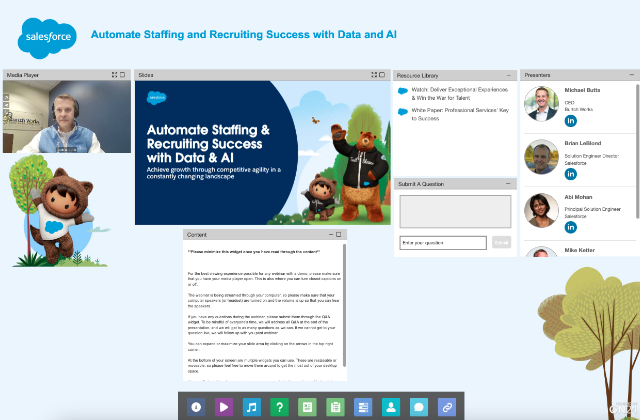640x420 pixels.
Task: Open the green question mark help icon
Action: 280,407
